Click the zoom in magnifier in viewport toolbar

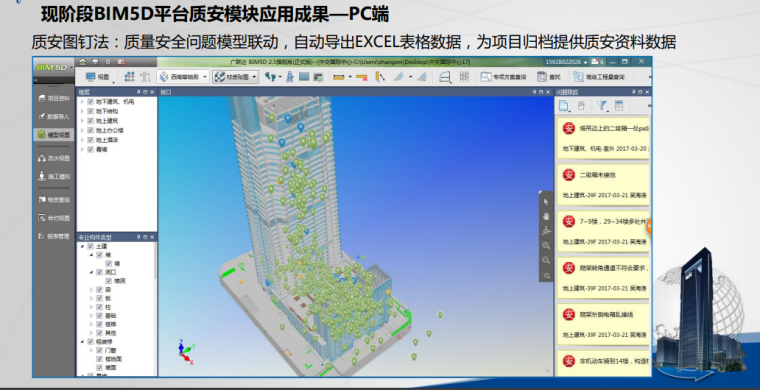546,246
